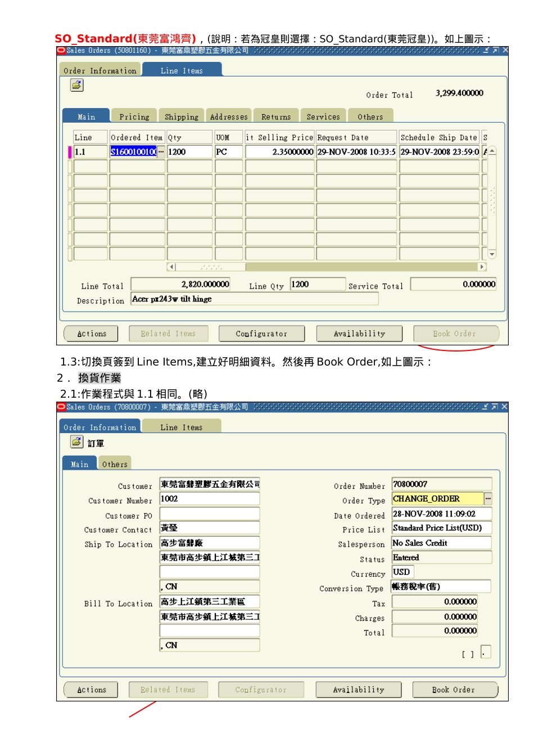
Task: Click the folder icon beside 訂單 in window 70800007
Action: tap(77, 442)
